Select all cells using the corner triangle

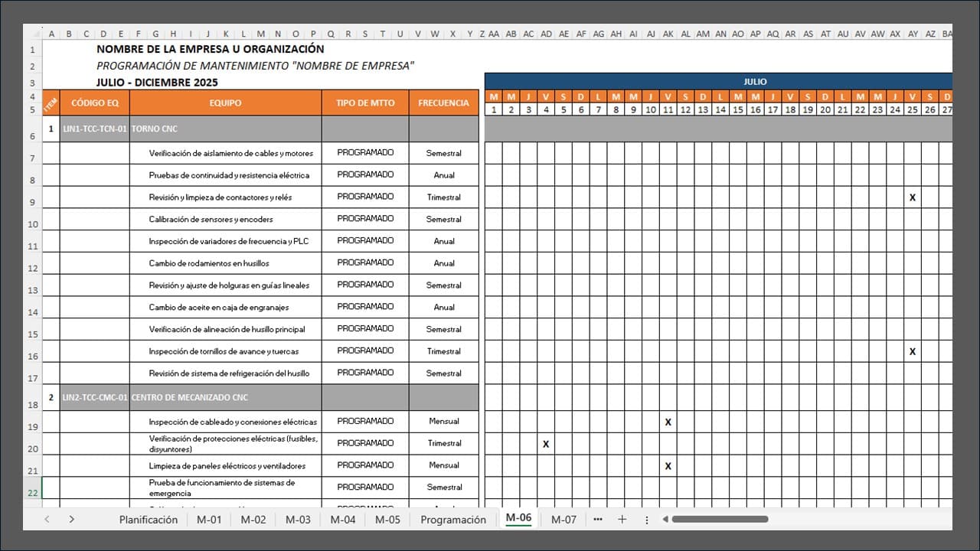(36, 34)
